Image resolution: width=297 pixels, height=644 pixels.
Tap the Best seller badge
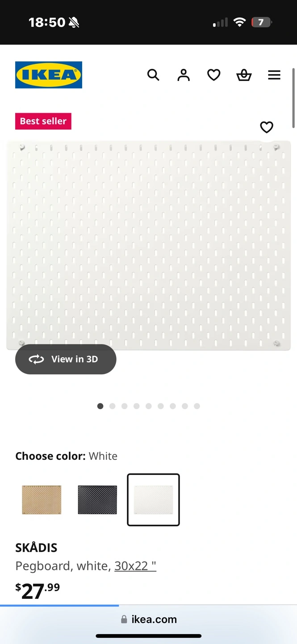(43, 121)
